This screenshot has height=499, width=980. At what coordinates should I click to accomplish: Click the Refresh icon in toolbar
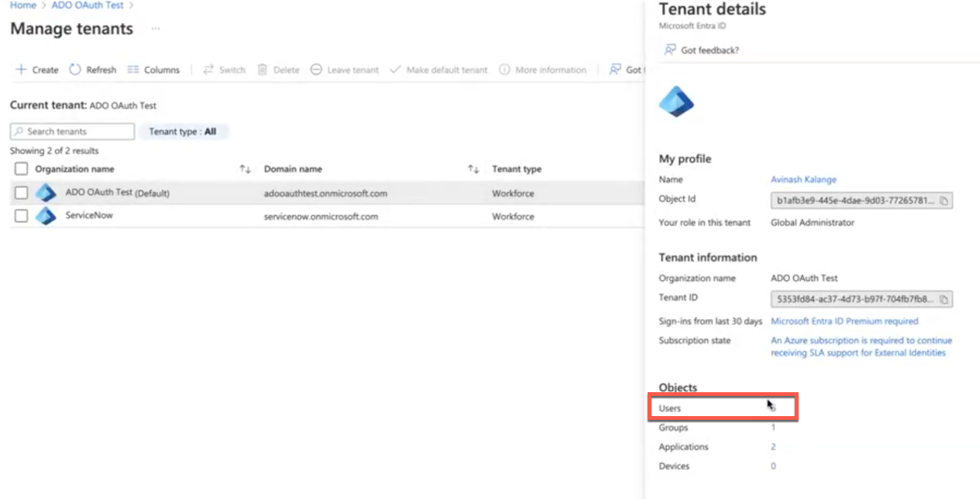click(75, 69)
